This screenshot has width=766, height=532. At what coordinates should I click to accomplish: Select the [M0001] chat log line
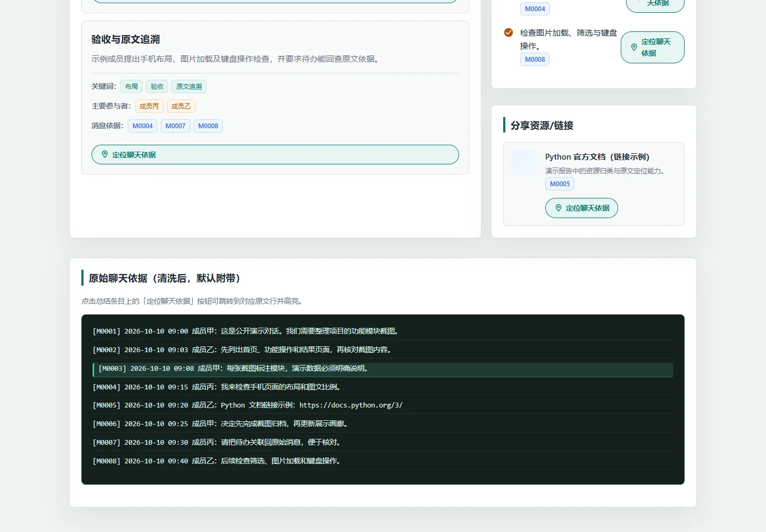[x=383, y=331]
